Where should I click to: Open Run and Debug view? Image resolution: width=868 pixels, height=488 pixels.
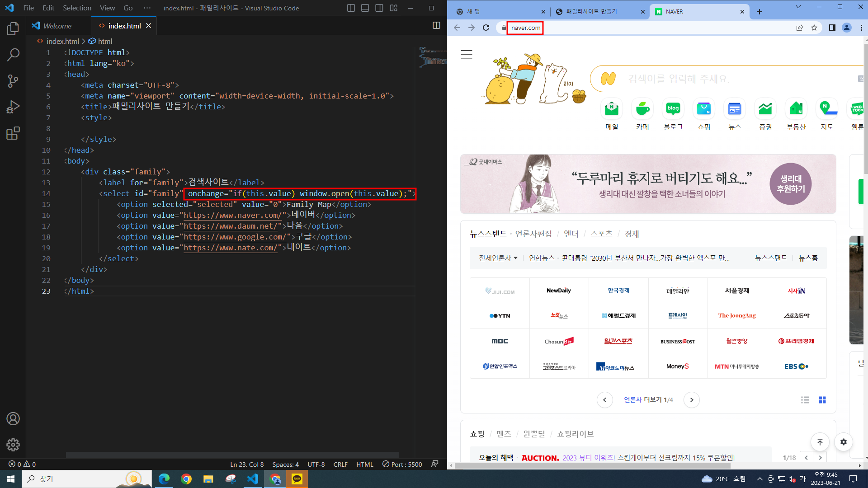[13, 107]
